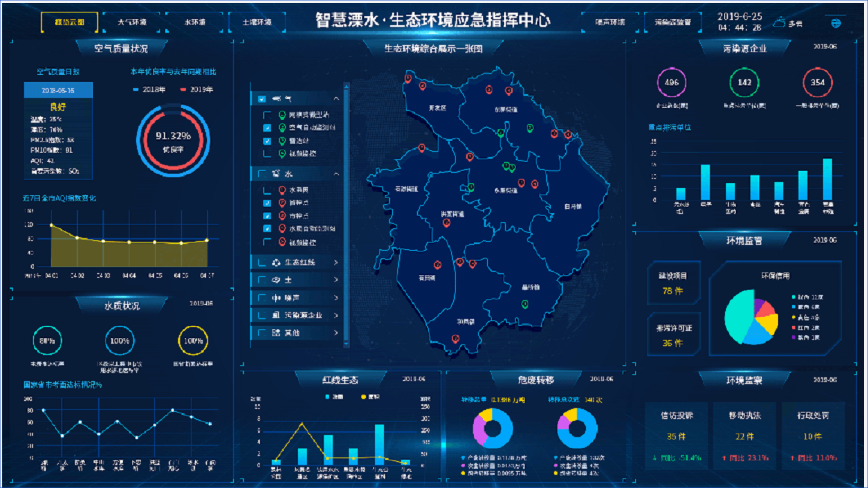
Task: Expand the 噪声 group arrow
Action: [x=336, y=298]
